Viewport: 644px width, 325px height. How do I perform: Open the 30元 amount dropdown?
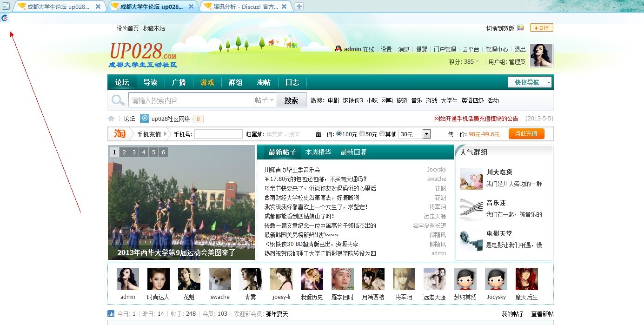(x=415, y=134)
